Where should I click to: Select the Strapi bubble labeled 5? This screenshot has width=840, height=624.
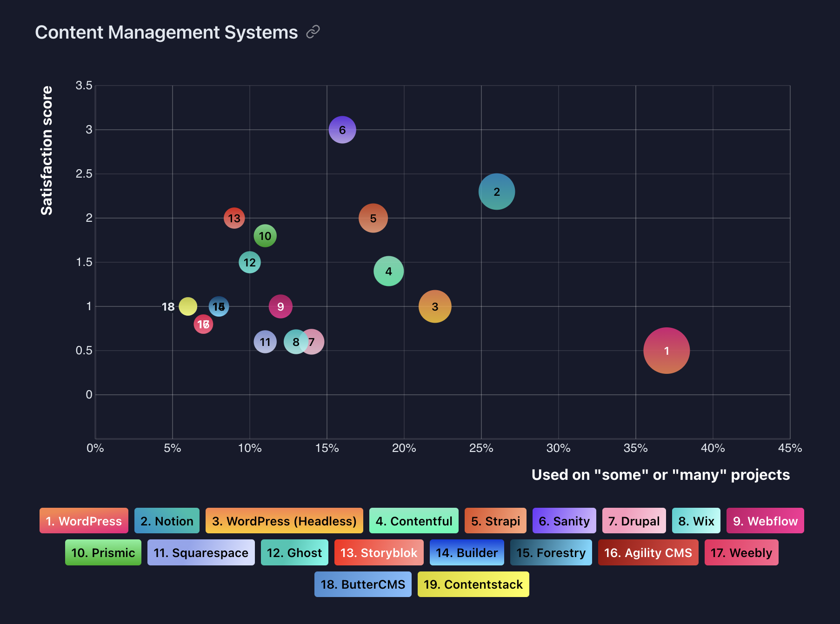click(x=373, y=218)
